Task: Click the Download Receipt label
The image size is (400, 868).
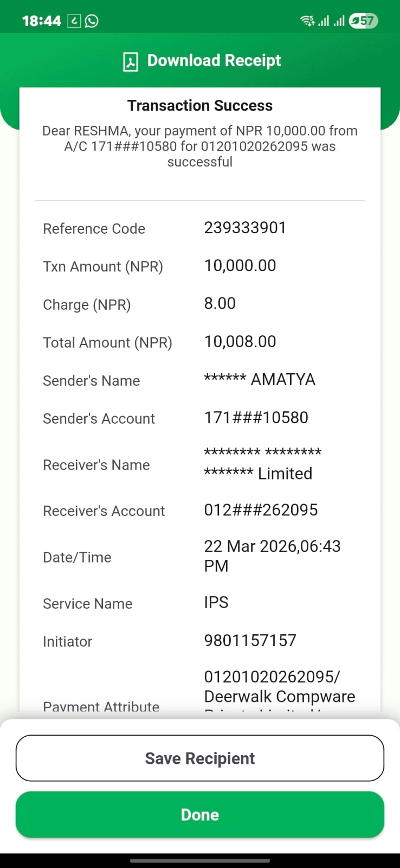Action: 214,60
